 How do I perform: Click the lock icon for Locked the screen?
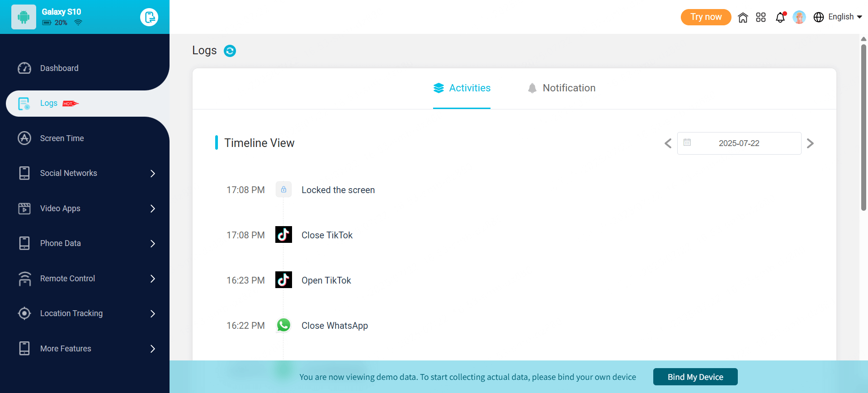pos(283,189)
